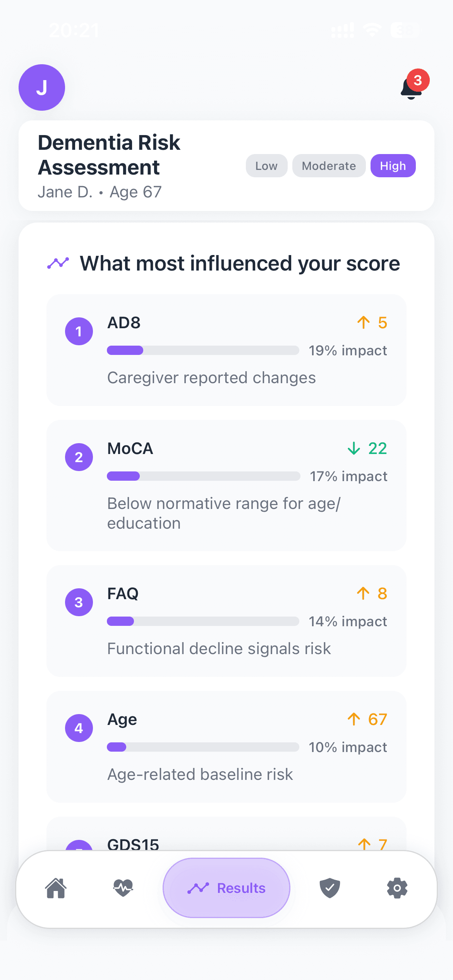Open the shield checkmark tab
The image size is (453, 980).
click(330, 888)
